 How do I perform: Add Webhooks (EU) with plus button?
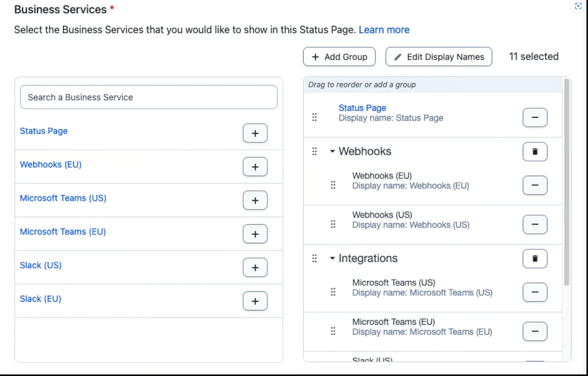tap(255, 167)
